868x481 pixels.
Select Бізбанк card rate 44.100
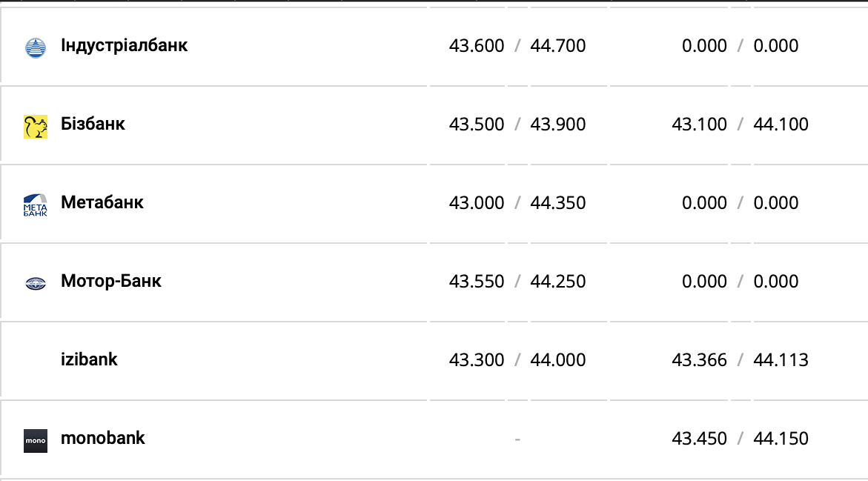click(x=781, y=125)
